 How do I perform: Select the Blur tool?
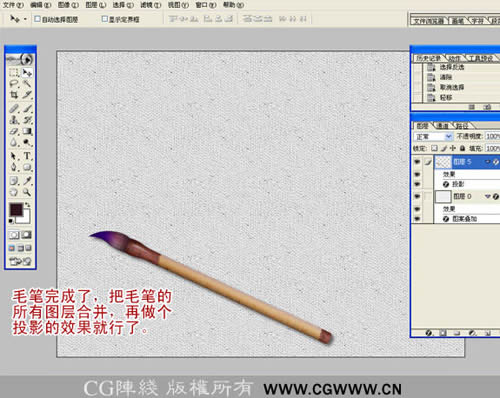14,143
